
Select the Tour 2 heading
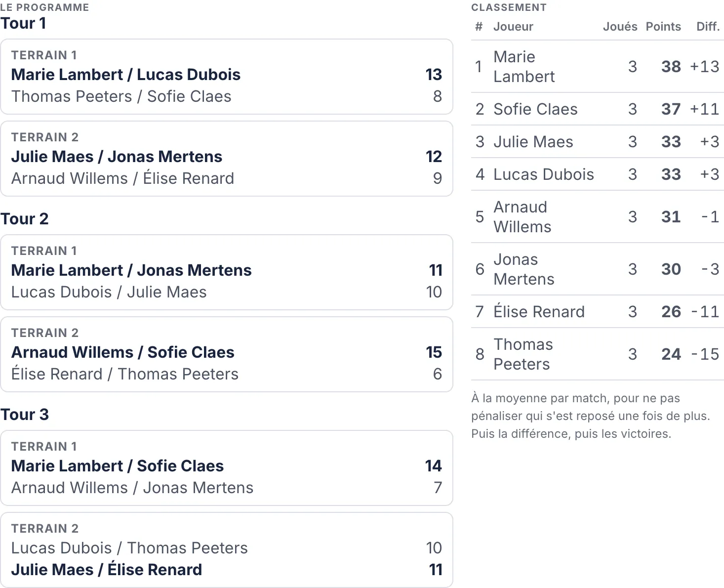[25, 219]
